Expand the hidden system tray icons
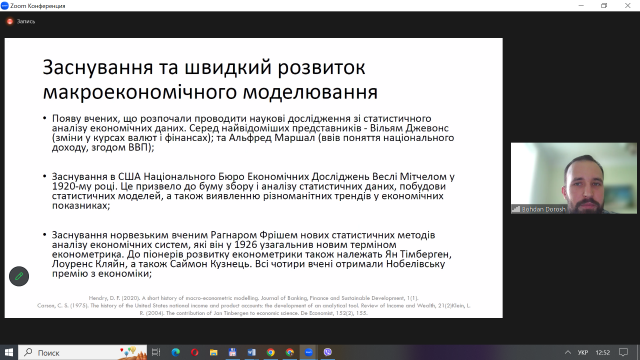The width and height of the screenshot is (640, 360). click(x=568, y=352)
